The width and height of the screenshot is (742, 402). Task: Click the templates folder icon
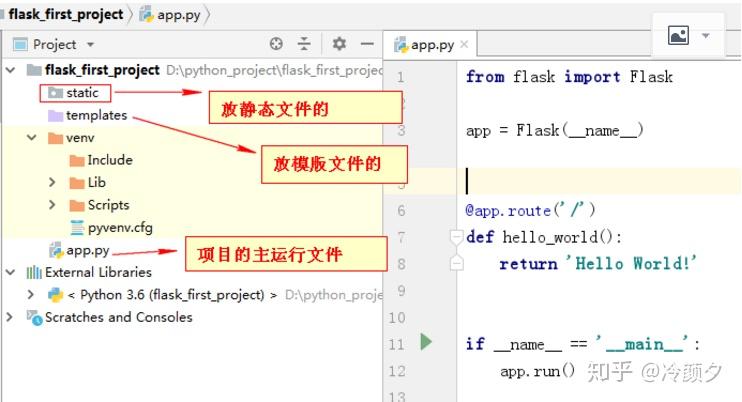click(x=55, y=115)
